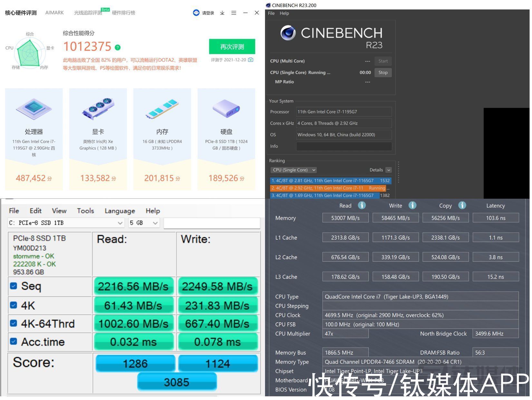The height and width of the screenshot is (400, 532).
Task: Click the 4K write result 231.83 MB/s
Action: pyautogui.click(x=218, y=305)
